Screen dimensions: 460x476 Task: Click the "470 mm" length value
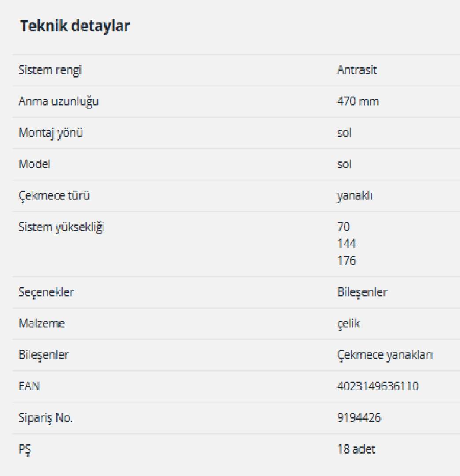358,101
